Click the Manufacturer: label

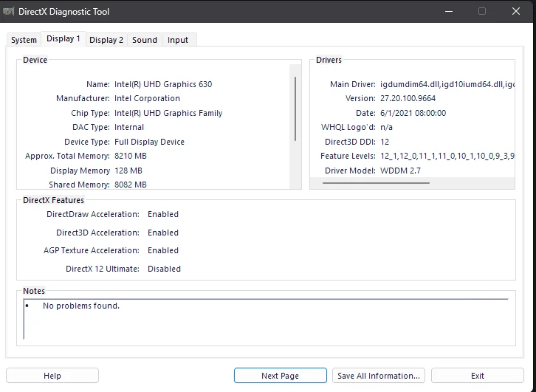[83, 98]
